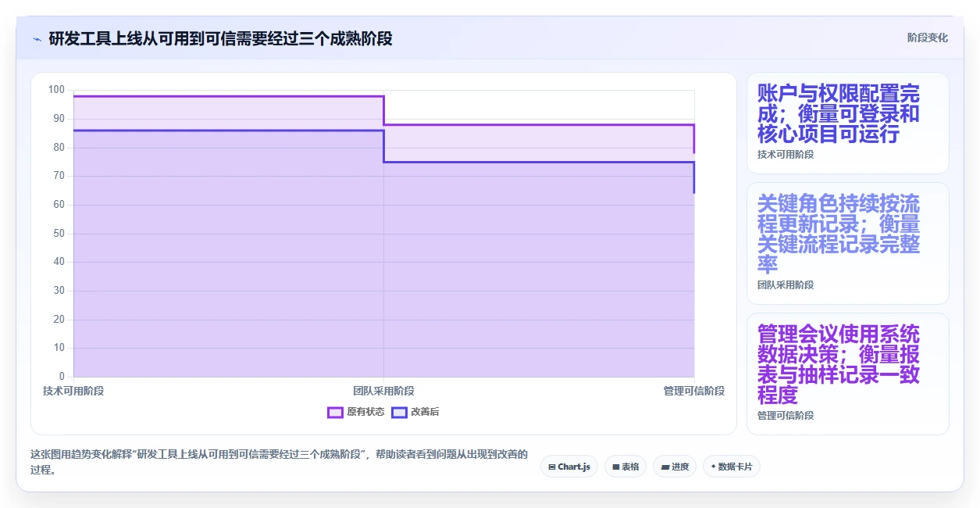Click the y-axis value 90
This screenshot has height=508, width=980.
tap(59, 119)
